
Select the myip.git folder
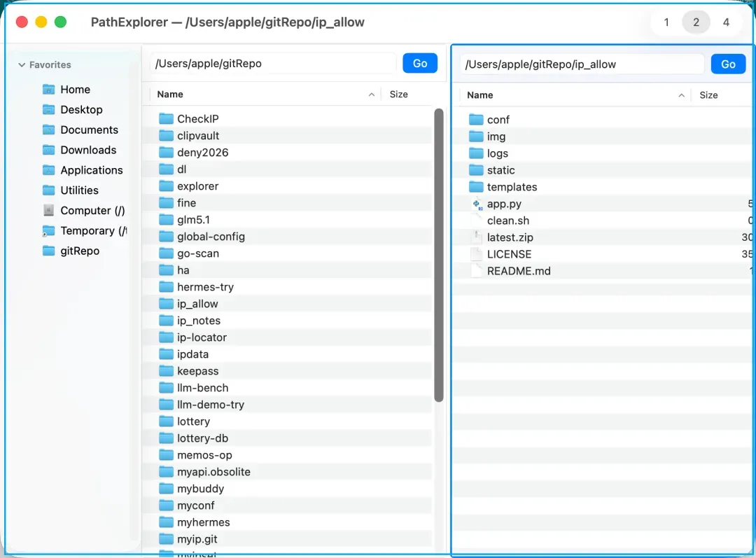click(x=288, y=539)
